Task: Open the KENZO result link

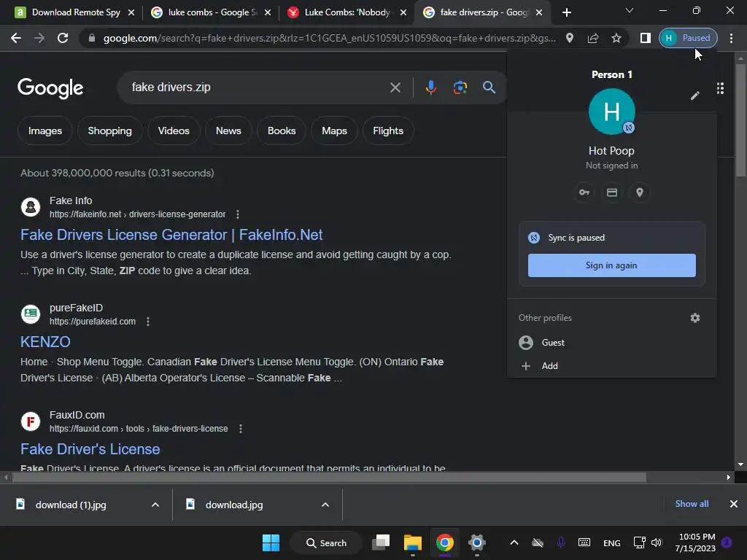Action: tap(45, 342)
